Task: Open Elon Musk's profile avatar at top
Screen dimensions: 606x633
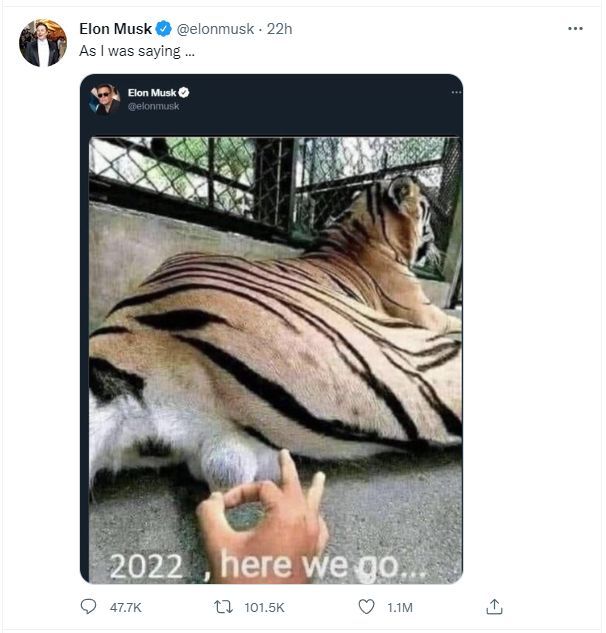Action: coord(43,43)
